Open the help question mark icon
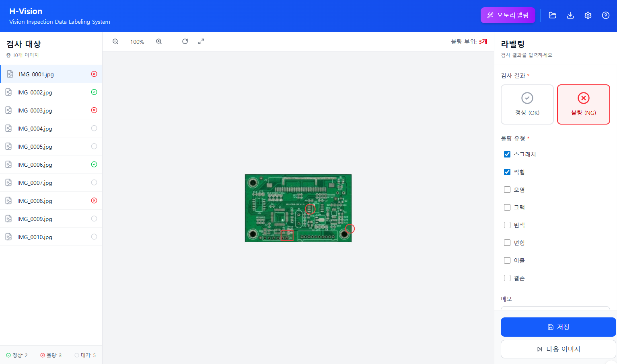The width and height of the screenshot is (617, 364). tap(606, 15)
